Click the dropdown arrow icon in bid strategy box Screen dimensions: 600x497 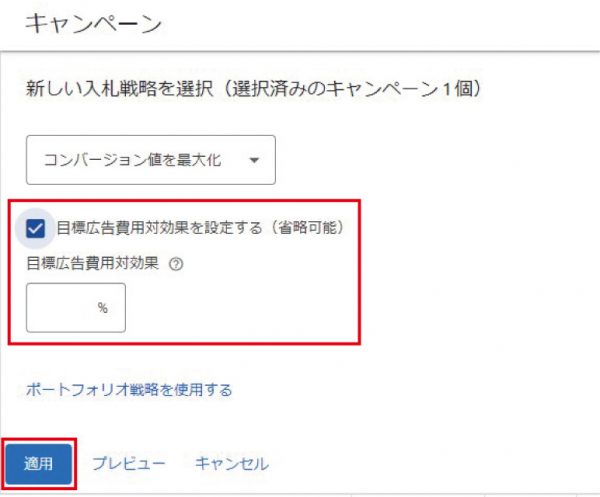254,160
